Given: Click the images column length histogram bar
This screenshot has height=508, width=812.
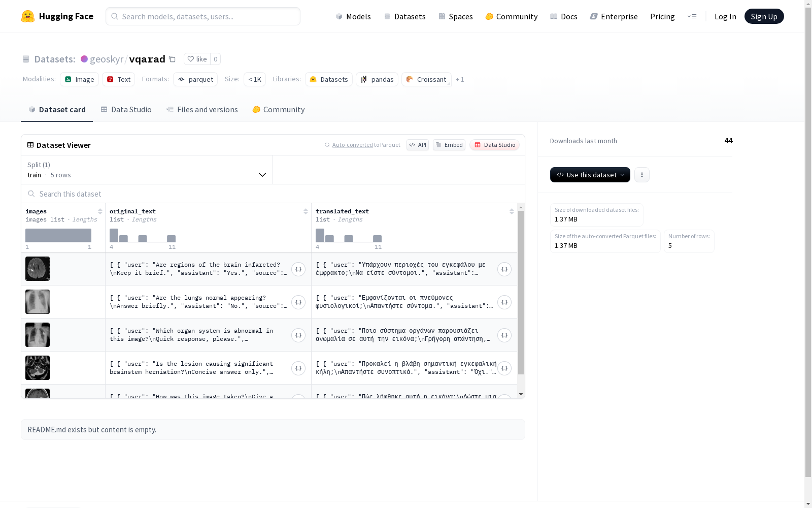Looking at the screenshot, I should (58, 235).
